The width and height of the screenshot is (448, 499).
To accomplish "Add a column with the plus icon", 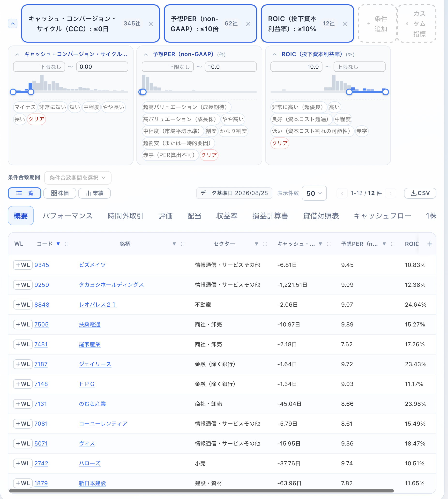I will pos(430,244).
